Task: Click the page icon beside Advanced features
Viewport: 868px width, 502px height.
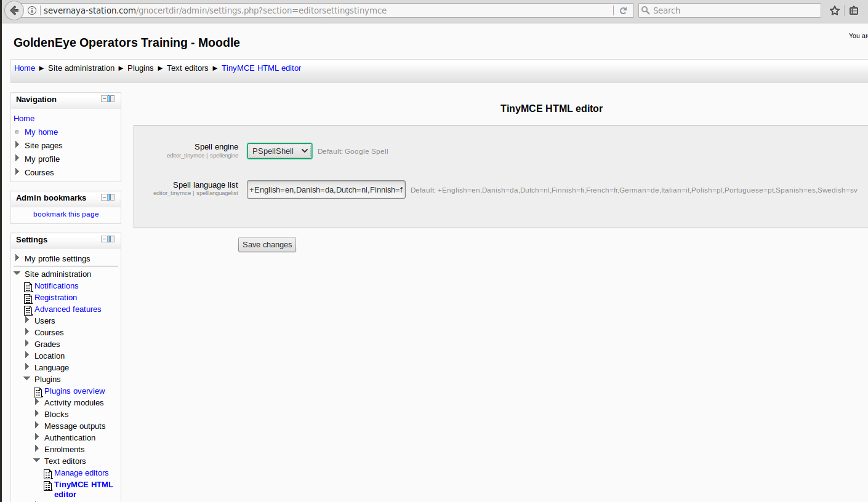Action: 28,310
